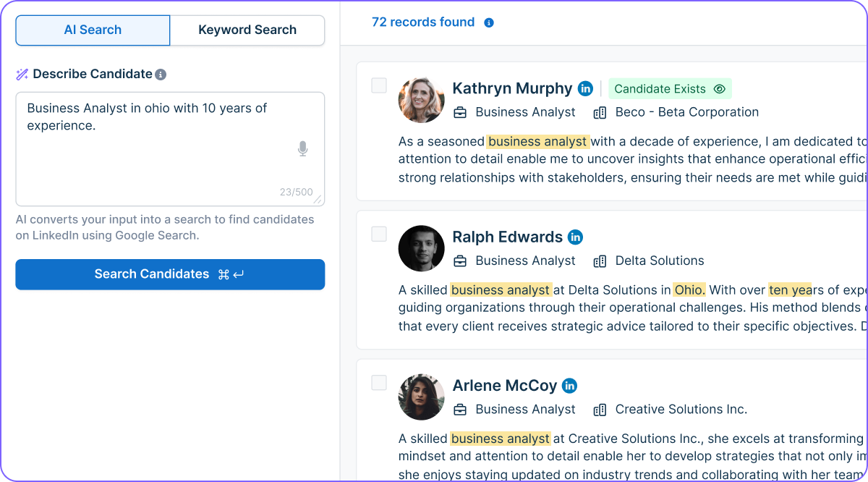868x482 pixels.
Task: Click the briefcase icon on Ralph Edwards' card
Action: pyautogui.click(x=460, y=261)
